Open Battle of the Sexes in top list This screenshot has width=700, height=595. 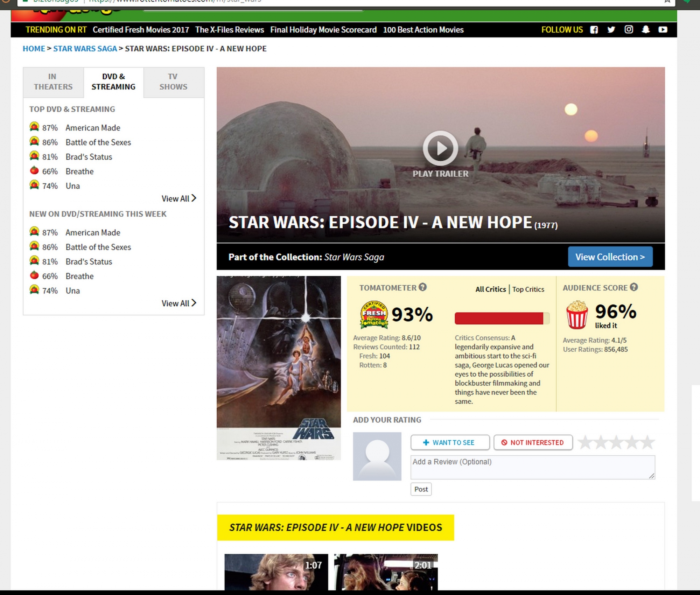(x=98, y=142)
